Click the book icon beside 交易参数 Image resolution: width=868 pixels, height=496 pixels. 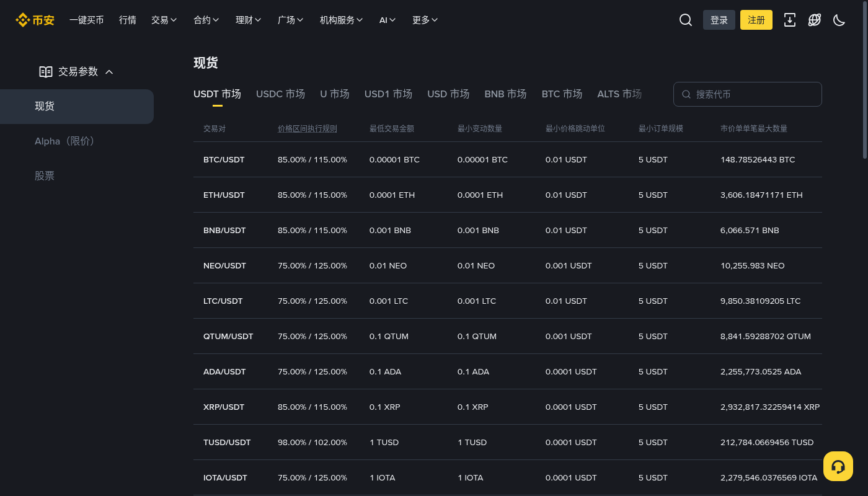46,72
